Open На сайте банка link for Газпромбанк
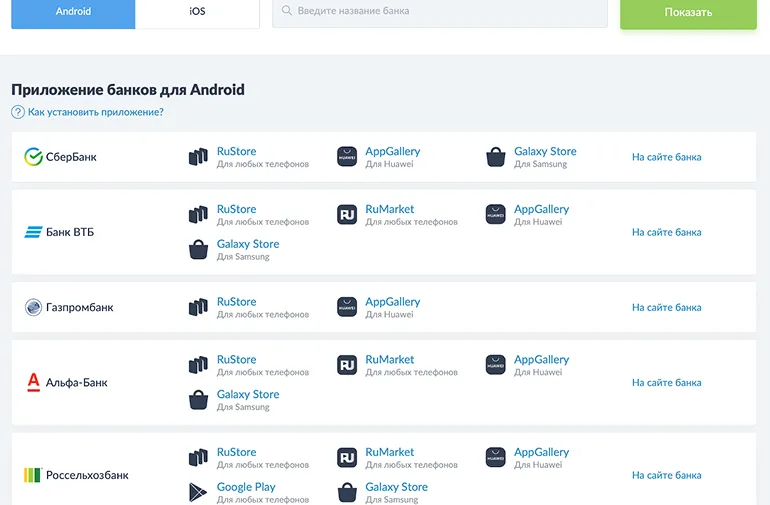This screenshot has height=505, width=770. [666, 308]
